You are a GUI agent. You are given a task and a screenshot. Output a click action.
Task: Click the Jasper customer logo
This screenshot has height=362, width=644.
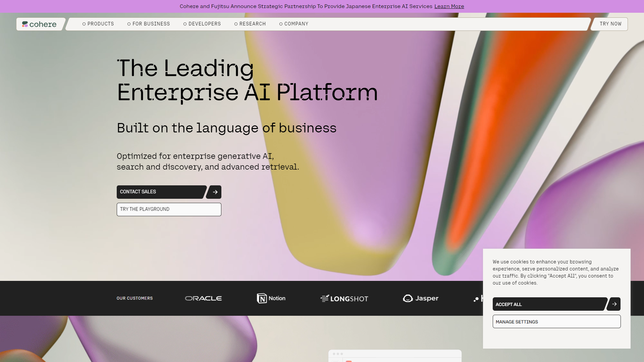[x=420, y=298]
